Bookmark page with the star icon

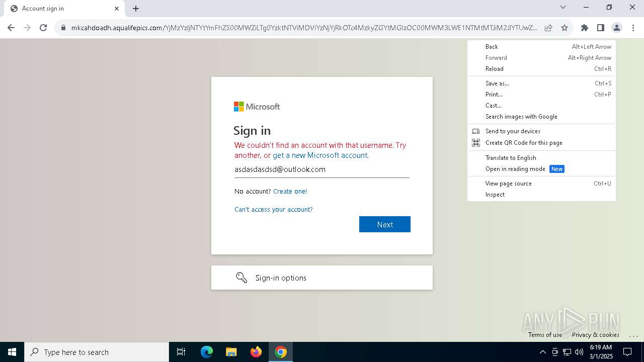[565, 28]
